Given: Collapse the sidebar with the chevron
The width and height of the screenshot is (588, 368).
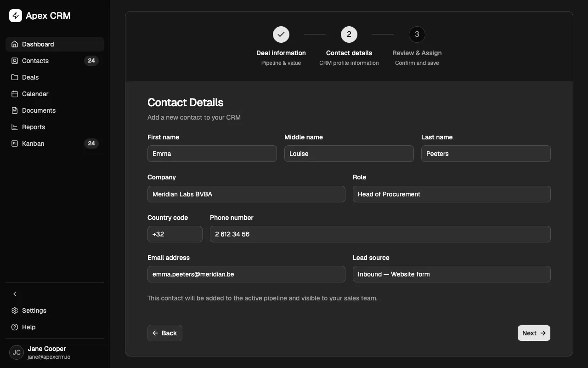Looking at the screenshot, I should [x=15, y=294].
